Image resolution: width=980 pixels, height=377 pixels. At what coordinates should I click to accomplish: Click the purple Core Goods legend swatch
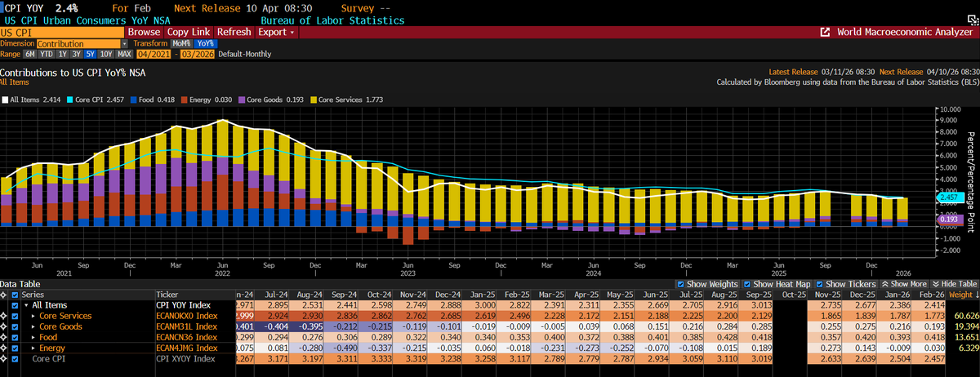[x=241, y=100]
